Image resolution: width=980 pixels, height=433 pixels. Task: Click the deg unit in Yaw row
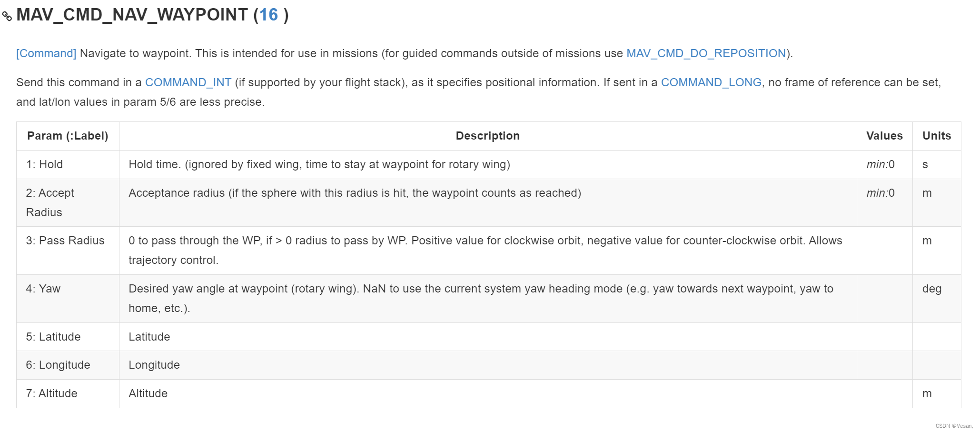[x=932, y=289]
